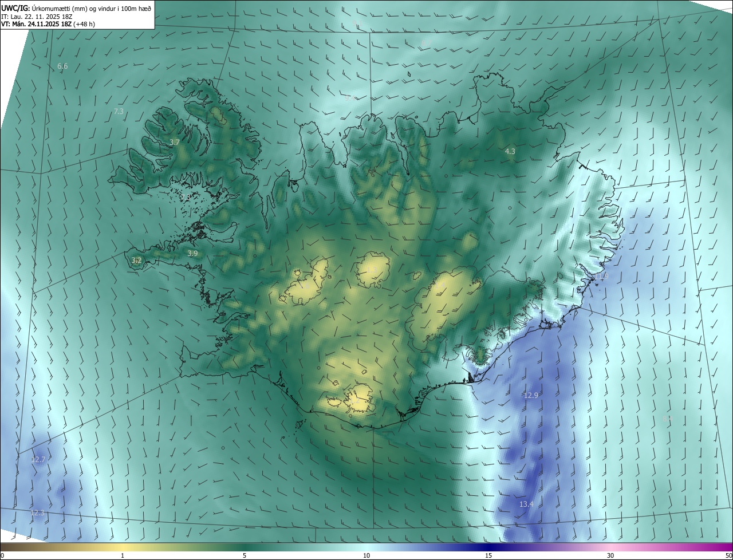Click the 5 tick label on the colour scale

tap(245, 555)
